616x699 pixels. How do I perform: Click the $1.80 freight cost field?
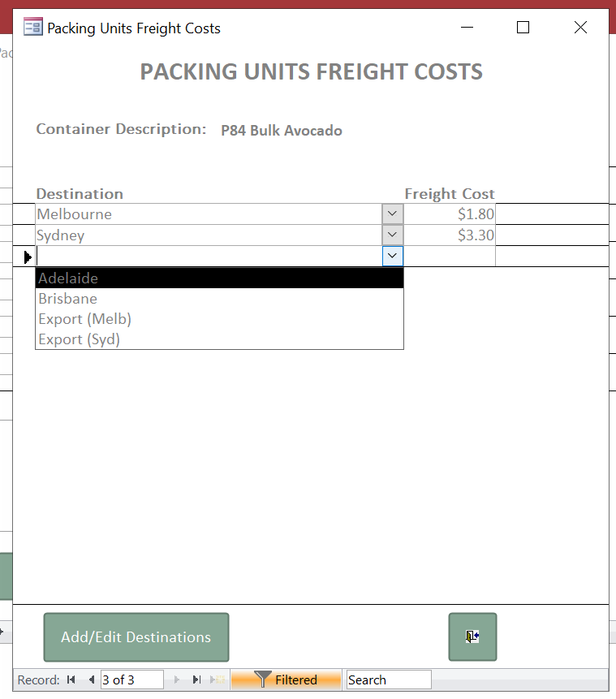(x=450, y=214)
